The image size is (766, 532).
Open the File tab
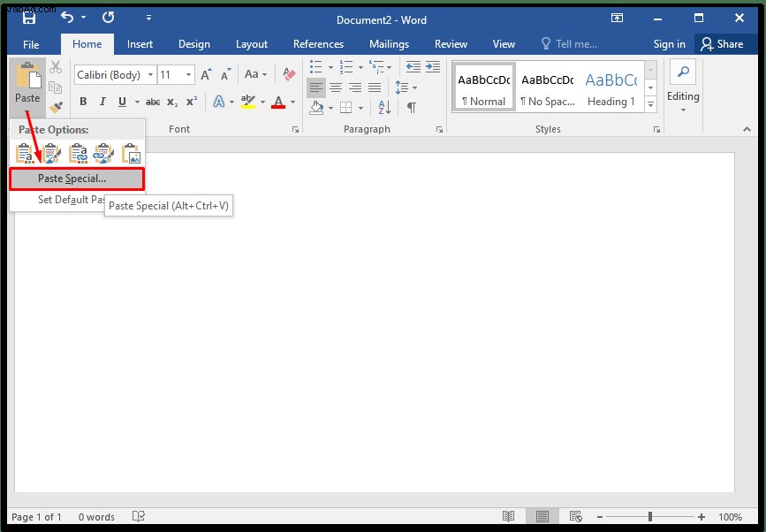31,44
